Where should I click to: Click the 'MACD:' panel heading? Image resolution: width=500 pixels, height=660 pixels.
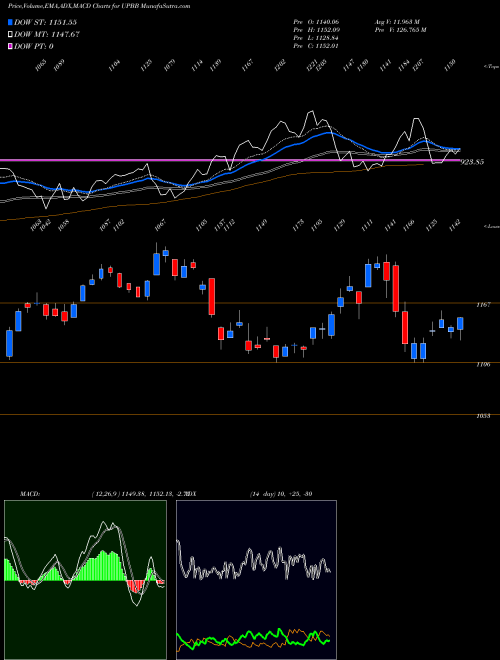29,494
